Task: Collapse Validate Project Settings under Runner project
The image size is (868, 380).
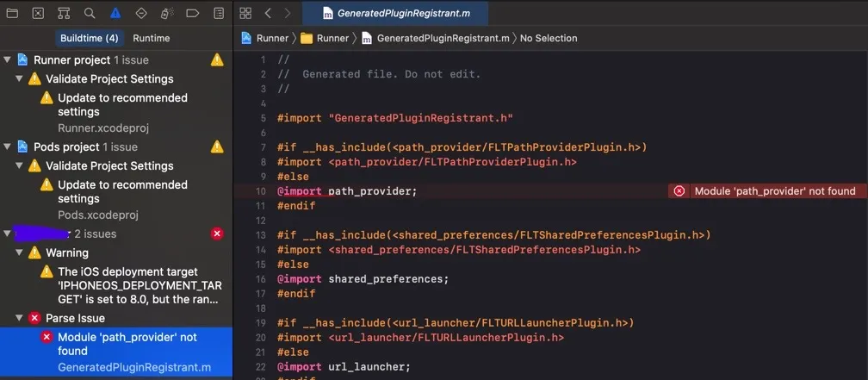Action: tap(19, 78)
